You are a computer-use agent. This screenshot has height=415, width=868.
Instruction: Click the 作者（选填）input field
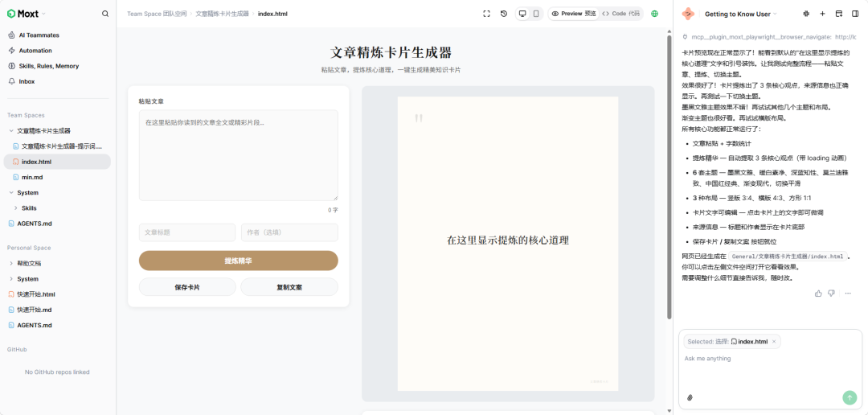click(289, 232)
